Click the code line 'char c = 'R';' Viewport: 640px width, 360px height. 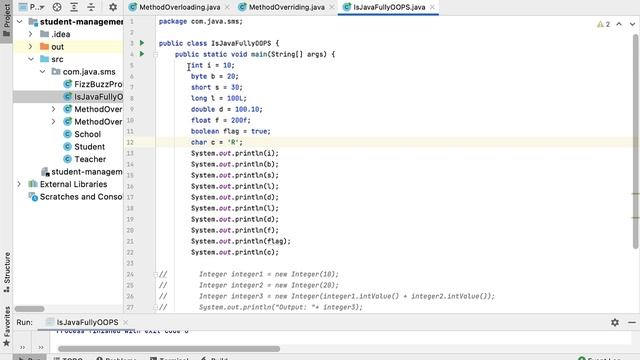(x=216, y=142)
